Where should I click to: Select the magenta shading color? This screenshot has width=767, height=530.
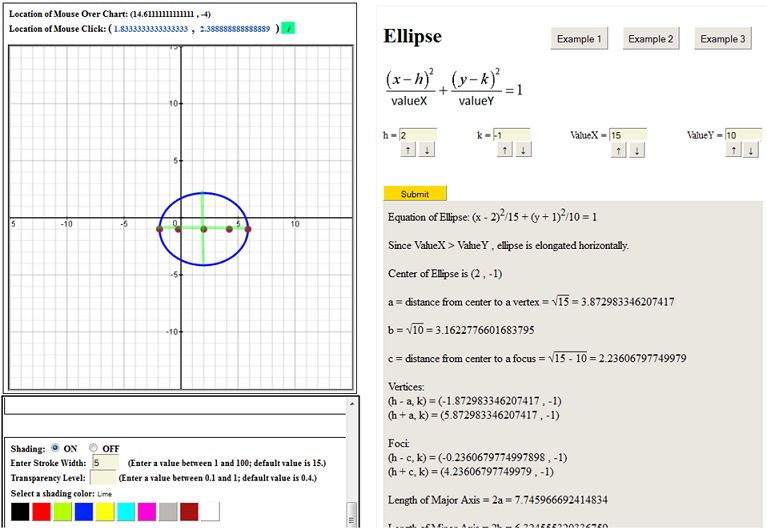(147, 511)
